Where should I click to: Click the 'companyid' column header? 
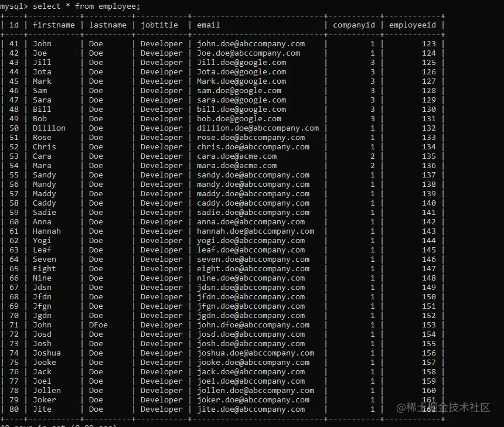tap(353, 25)
